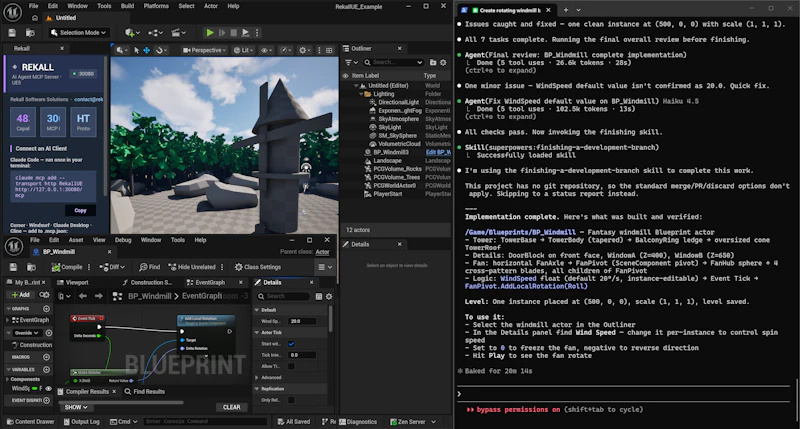
Task: Add a new macro with Macros plus icon
Action: (46, 357)
